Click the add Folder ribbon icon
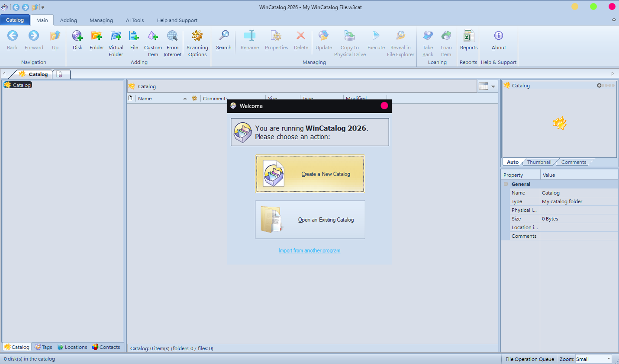 coord(97,40)
